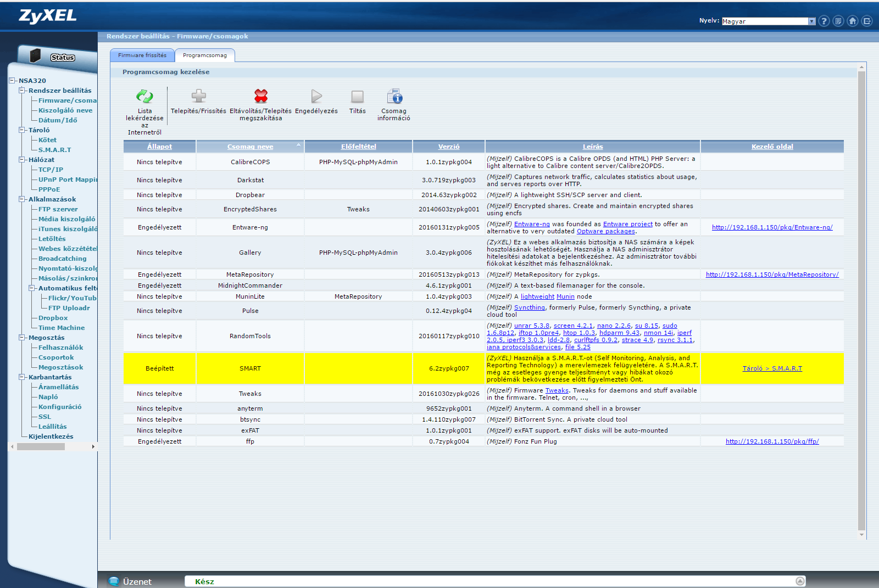Click the main panel scroll down arrow
879x588 pixels.
pyautogui.click(x=861, y=535)
